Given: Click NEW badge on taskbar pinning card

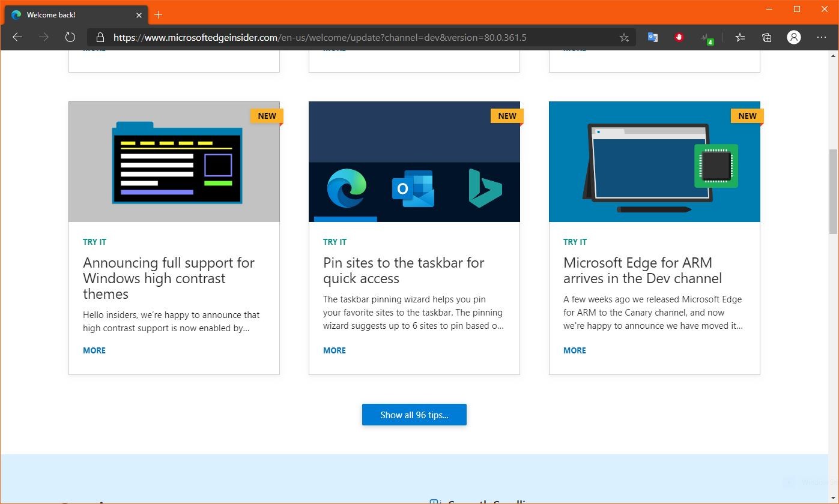Looking at the screenshot, I should pos(507,116).
